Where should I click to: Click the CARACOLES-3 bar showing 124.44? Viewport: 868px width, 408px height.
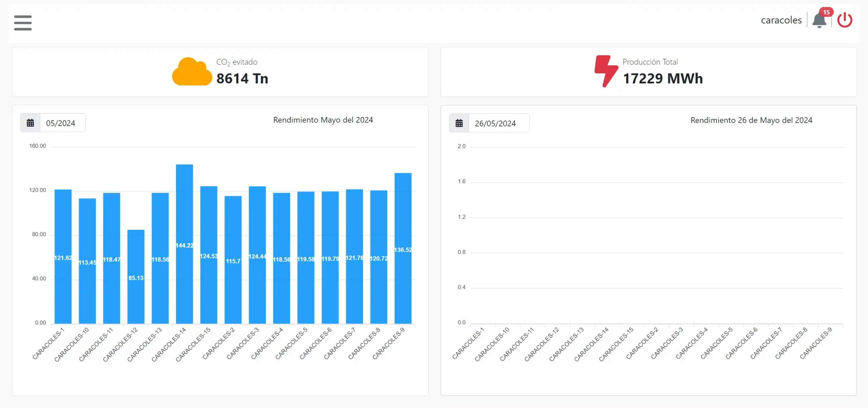[x=257, y=255]
